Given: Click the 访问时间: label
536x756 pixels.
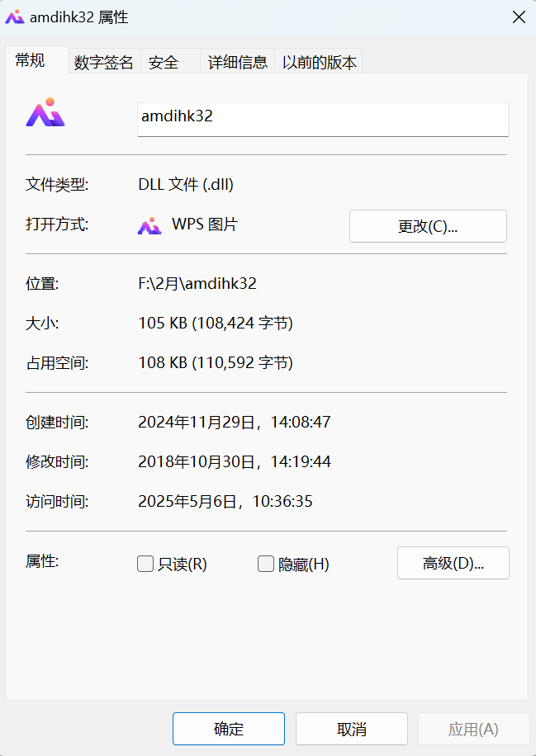Looking at the screenshot, I should click(57, 502).
